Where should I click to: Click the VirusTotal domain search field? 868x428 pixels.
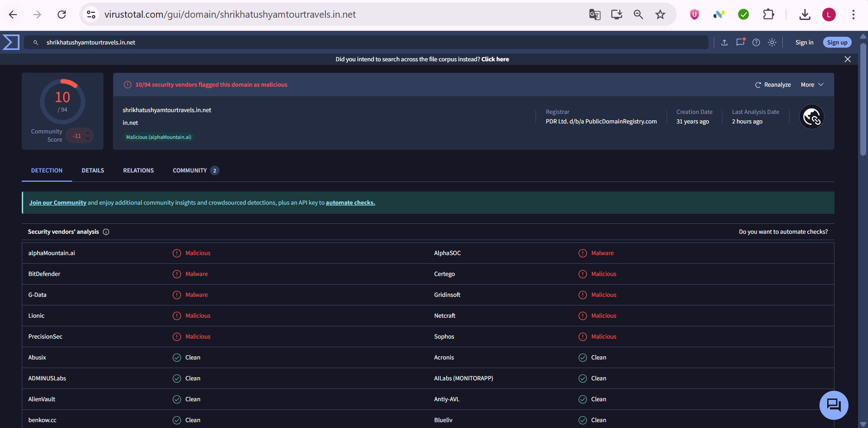point(363,42)
